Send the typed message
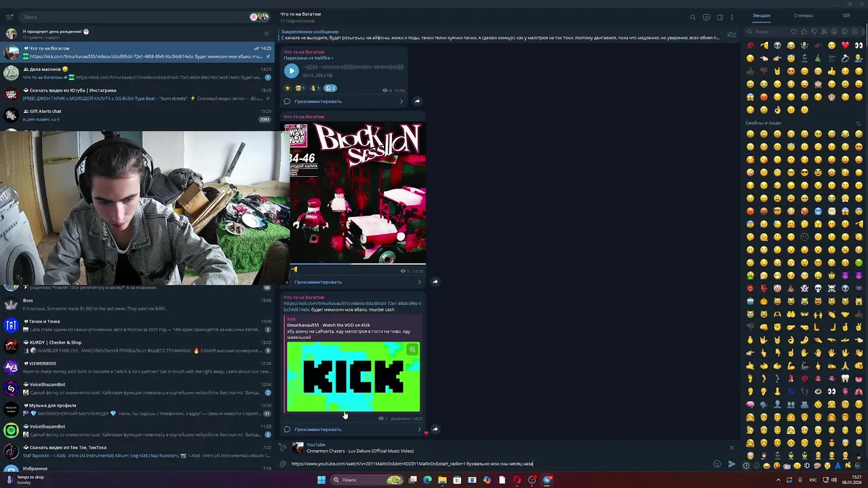The height and width of the screenshot is (488, 868). pyautogui.click(x=731, y=464)
